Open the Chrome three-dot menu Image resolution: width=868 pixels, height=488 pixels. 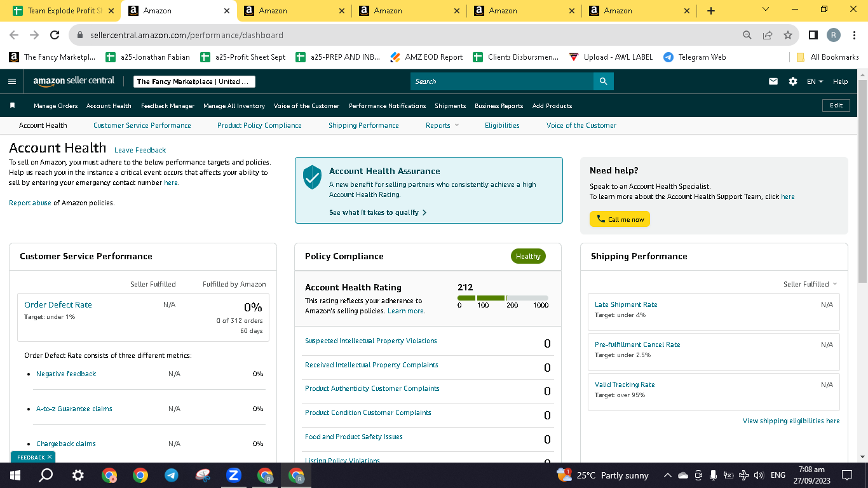(855, 35)
